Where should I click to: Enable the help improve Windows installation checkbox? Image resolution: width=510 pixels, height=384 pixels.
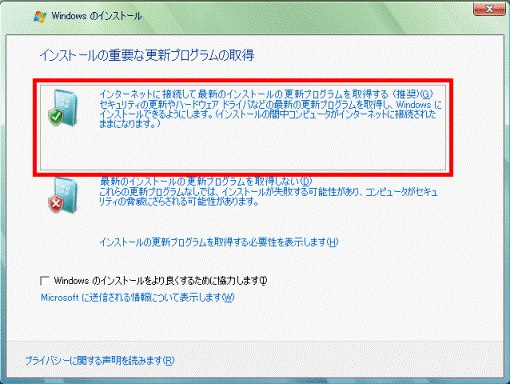(45, 280)
